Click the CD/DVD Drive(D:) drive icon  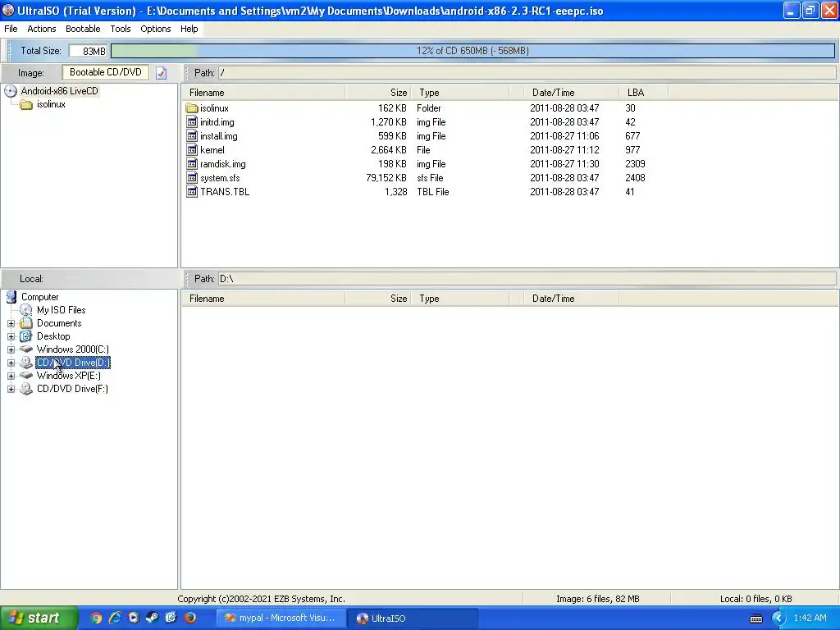click(25, 363)
